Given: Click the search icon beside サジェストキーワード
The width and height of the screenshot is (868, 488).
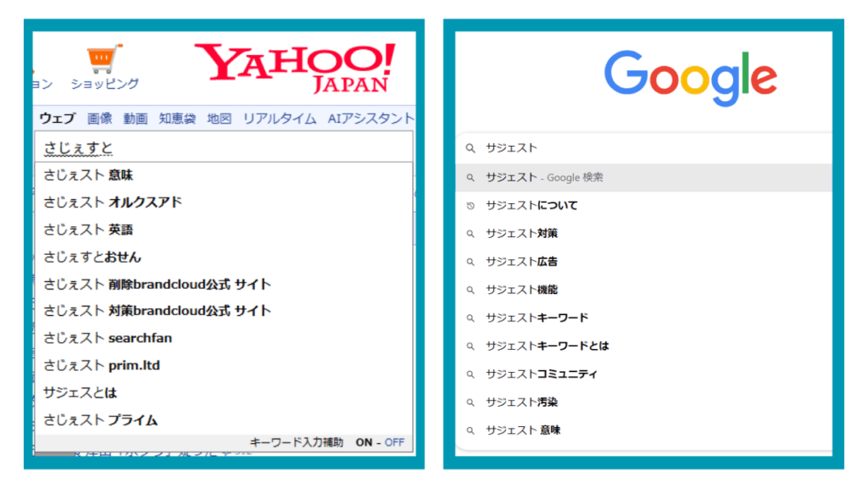Looking at the screenshot, I should pos(471,317).
